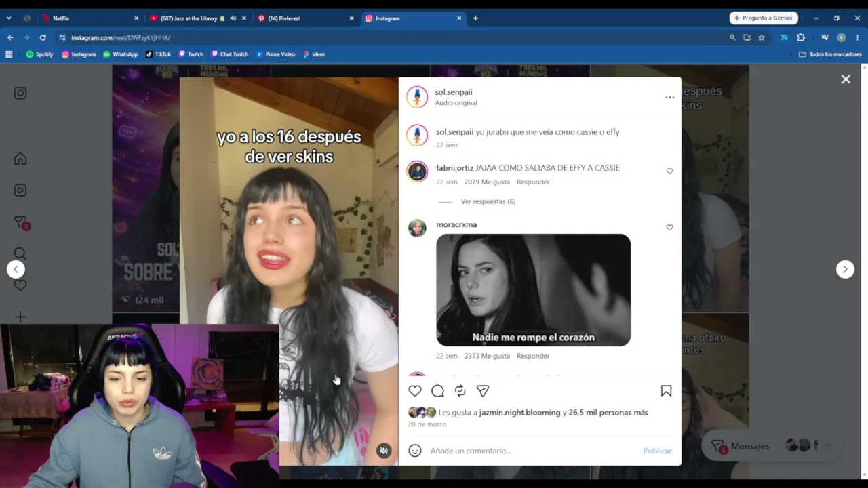Click the address bar URL
Screen dimensions: 868x488
(x=121, y=37)
